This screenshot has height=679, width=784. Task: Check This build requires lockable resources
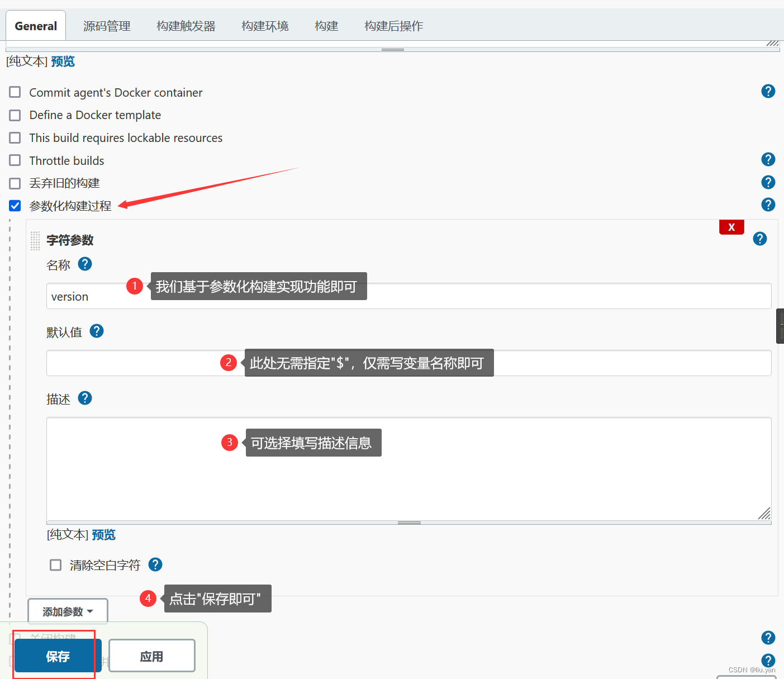click(x=15, y=137)
